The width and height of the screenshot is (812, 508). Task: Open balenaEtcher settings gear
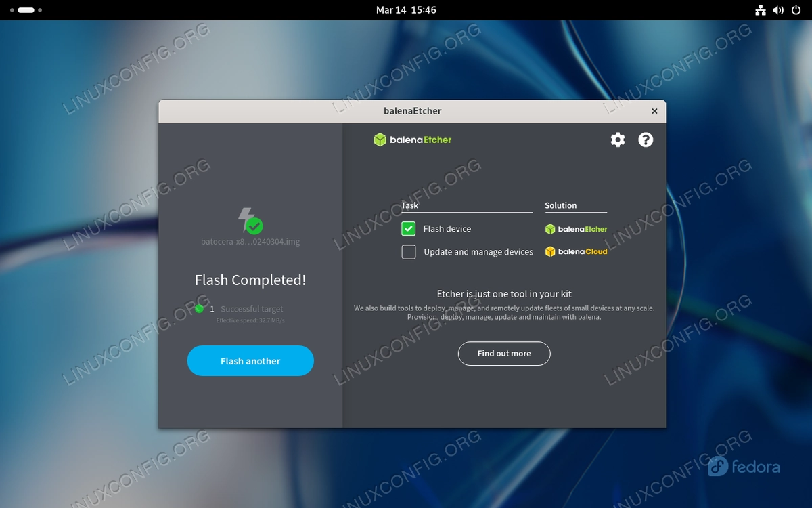pos(618,140)
